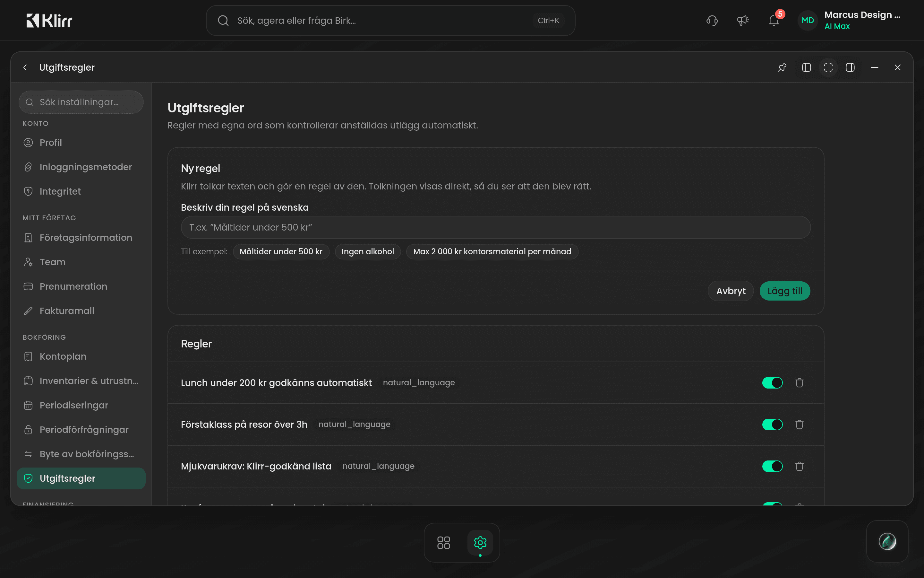Click the Lägg till button

click(x=785, y=291)
